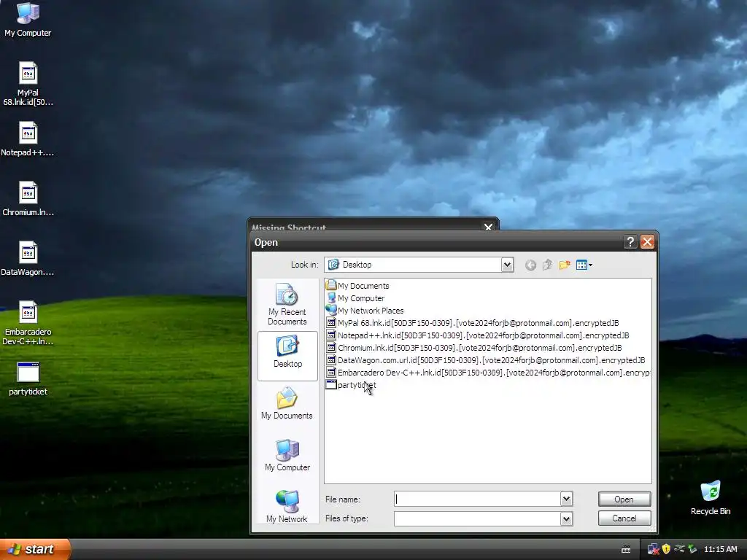Open My Documents in places bar

287,403
